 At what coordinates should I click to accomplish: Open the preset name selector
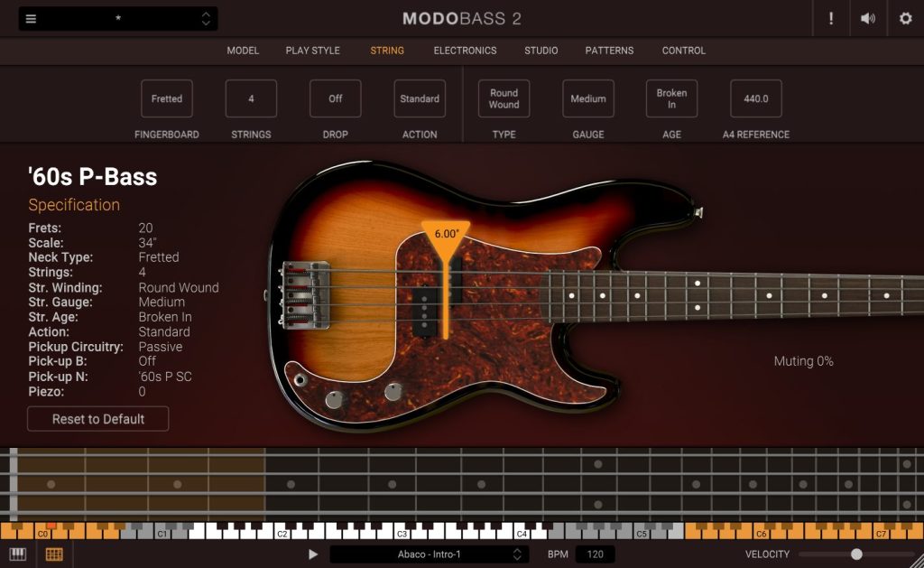118,19
